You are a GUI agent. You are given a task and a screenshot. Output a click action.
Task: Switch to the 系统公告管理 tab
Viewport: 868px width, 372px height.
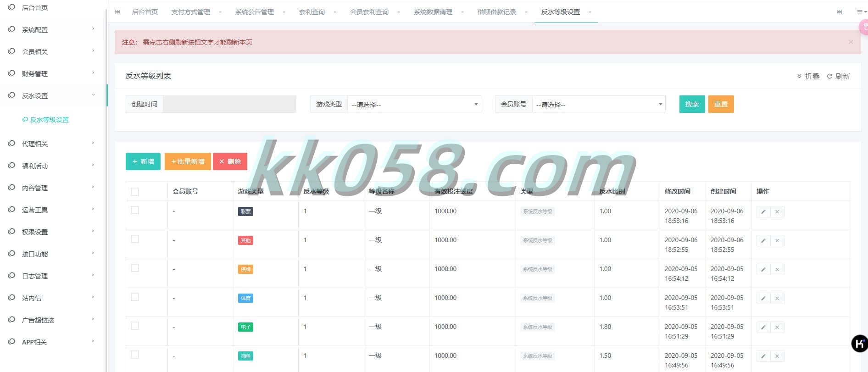coord(255,12)
